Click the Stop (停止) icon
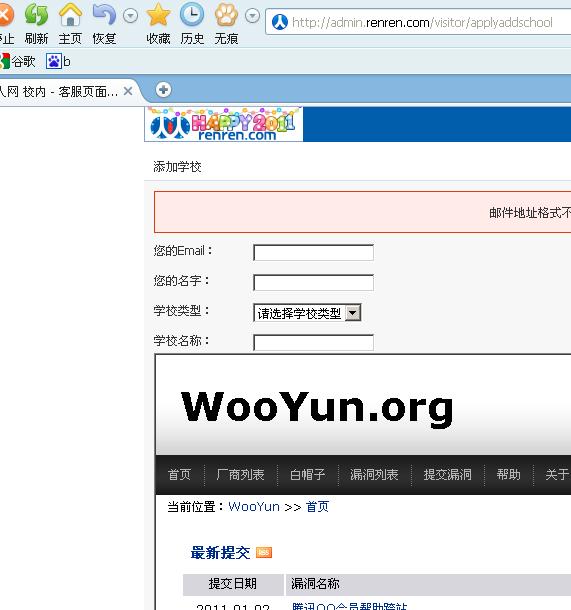Screen dimensions: 571x610 pyautogui.click(x=5, y=15)
